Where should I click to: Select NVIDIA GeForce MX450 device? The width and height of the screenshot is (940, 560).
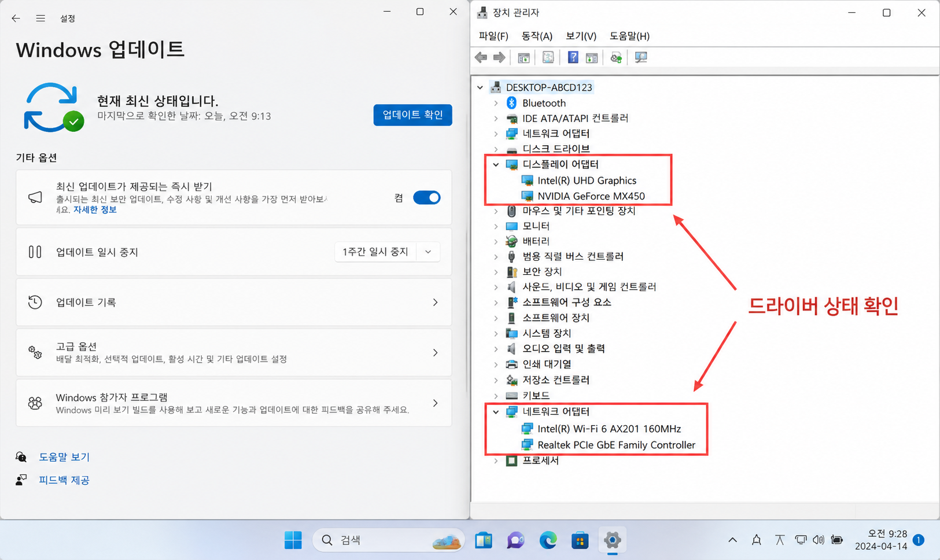pos(591,196)
